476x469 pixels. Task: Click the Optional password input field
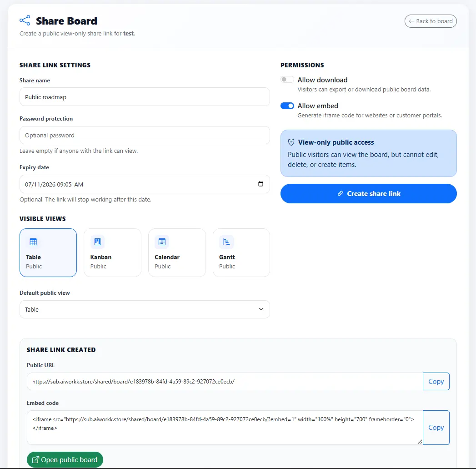(x=145, y=135)
